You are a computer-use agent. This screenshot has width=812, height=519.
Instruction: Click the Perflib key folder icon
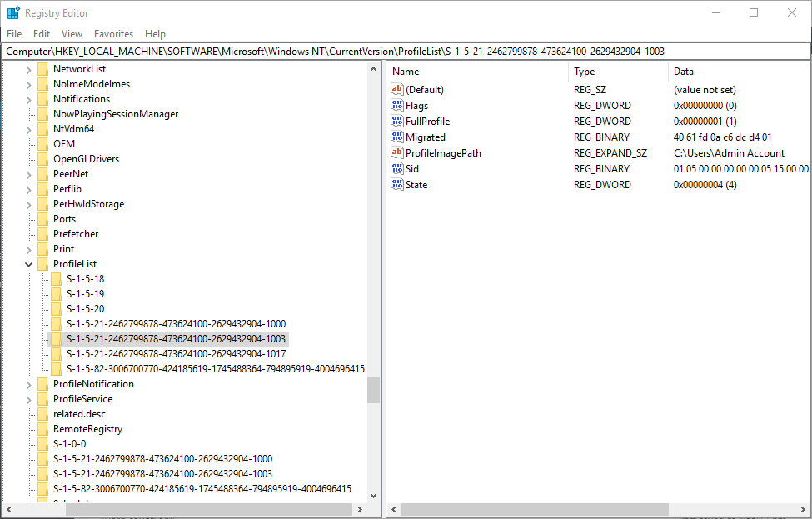click(43, 189)
